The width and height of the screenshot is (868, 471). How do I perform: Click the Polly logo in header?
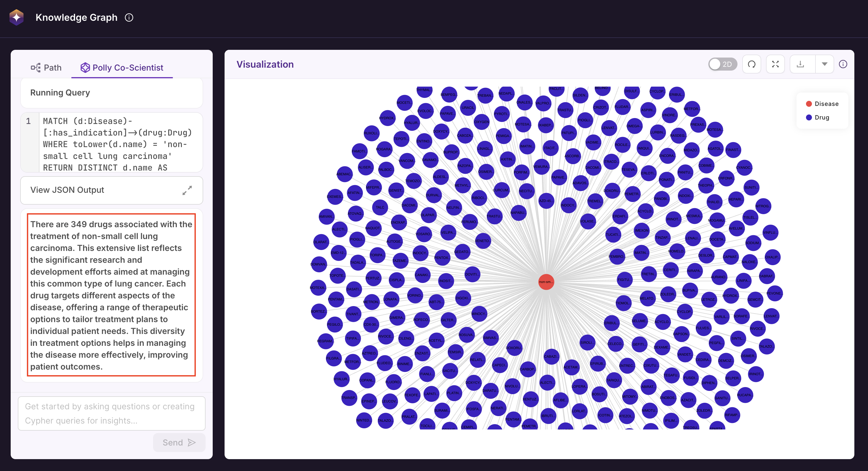click(x=17, y=17)
